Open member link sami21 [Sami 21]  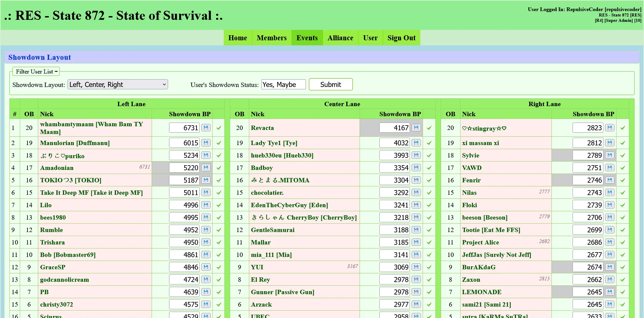click(x=487, y=304)
